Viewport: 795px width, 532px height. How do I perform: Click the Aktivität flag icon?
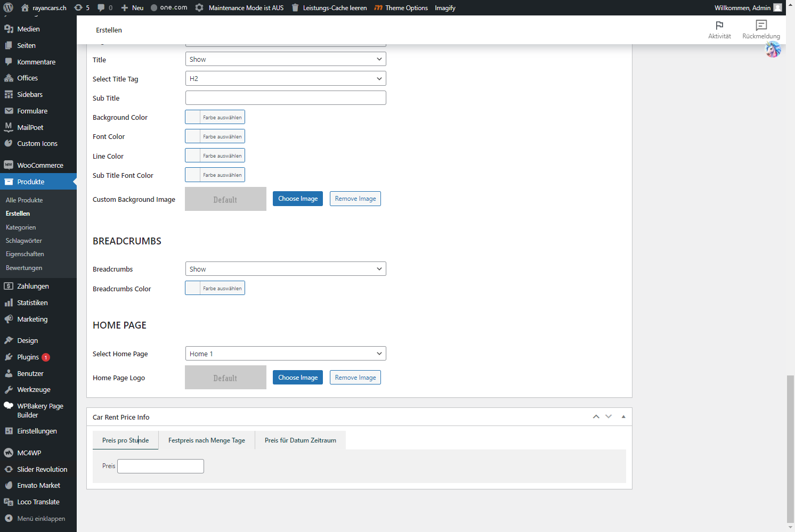coord(719,25)
